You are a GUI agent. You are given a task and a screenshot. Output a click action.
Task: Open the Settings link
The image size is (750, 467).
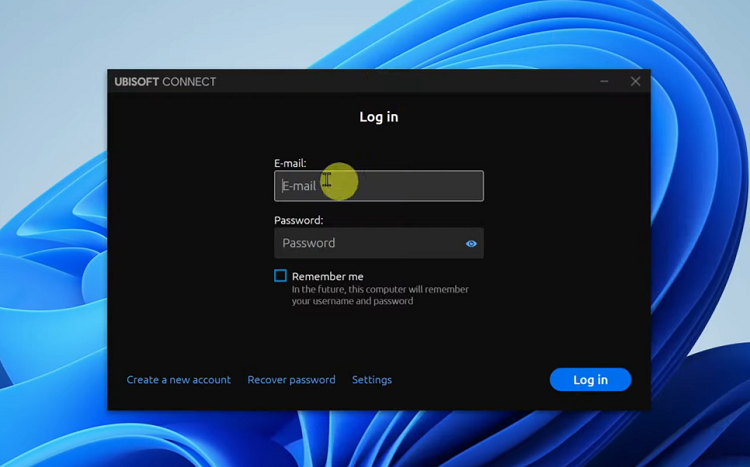[372, 379]
